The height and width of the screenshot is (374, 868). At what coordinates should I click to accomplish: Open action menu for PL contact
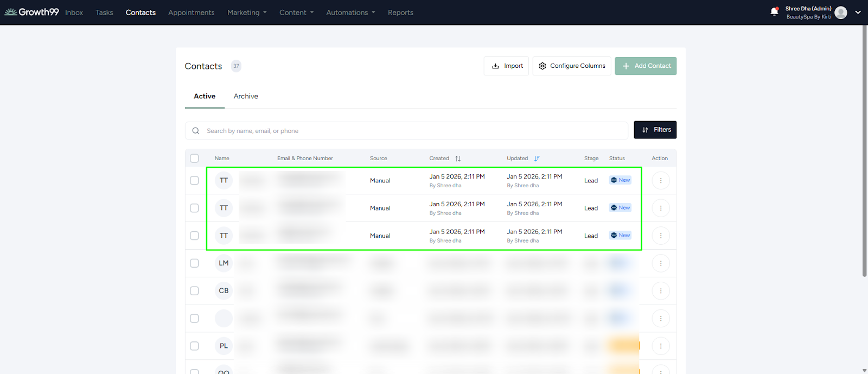pos(660,346)
